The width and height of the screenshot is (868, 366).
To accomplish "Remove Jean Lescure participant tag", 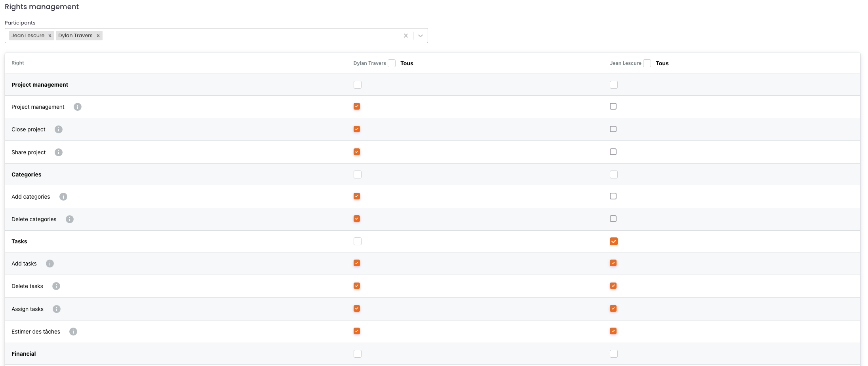I will (x=50, y=36).
